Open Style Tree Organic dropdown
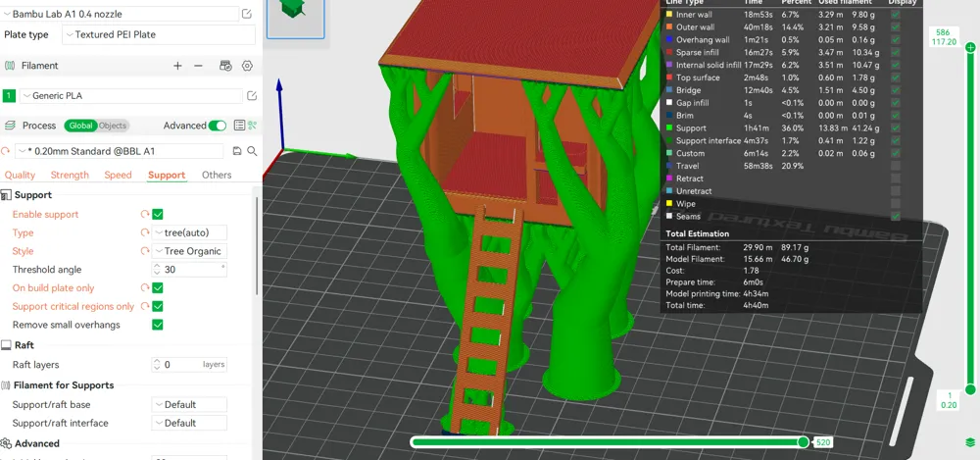Screen dimensions: 980x460 click(x=189, y=251)
